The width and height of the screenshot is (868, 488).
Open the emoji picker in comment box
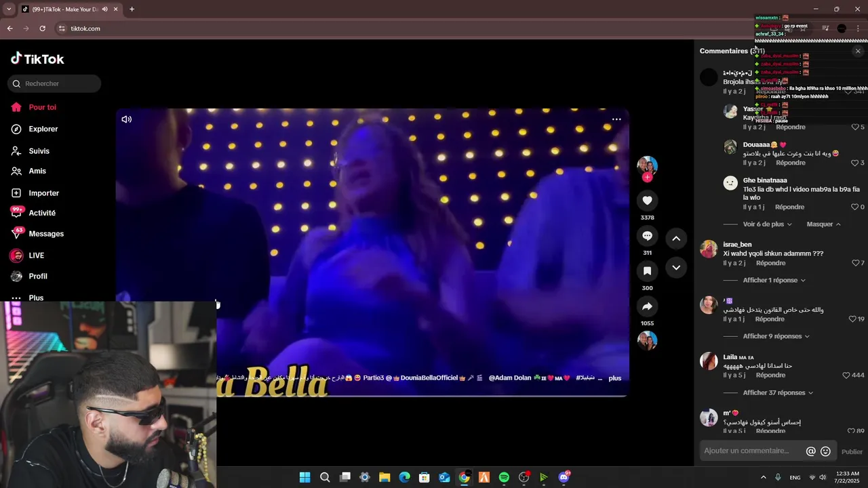click(825, 451)
